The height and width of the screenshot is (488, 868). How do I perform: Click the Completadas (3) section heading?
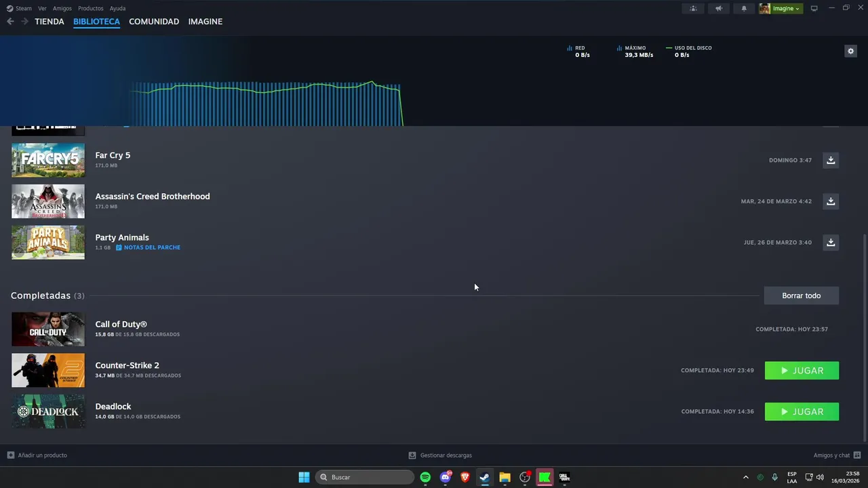(x=47, y=296)
